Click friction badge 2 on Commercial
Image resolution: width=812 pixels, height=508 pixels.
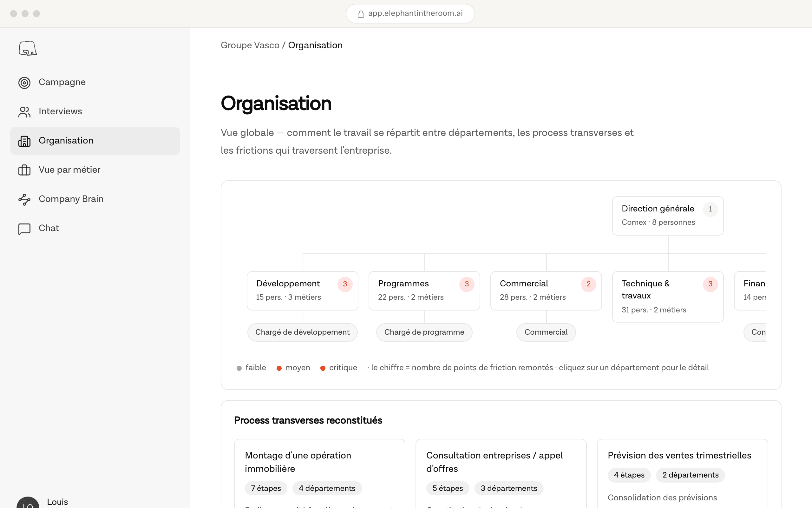588,284
